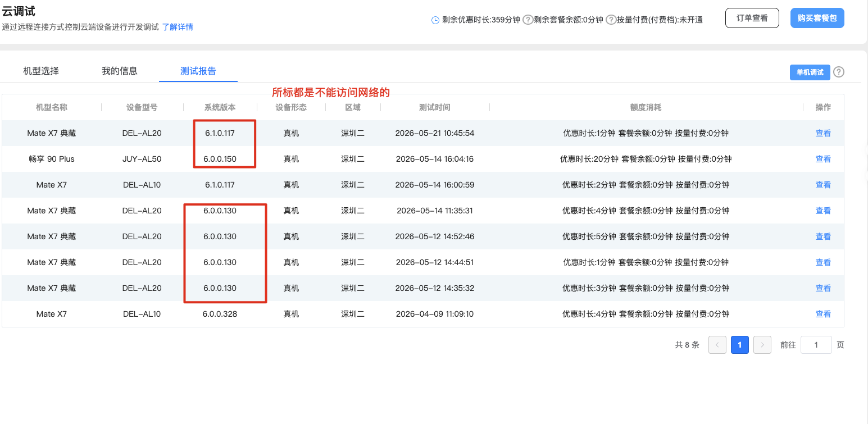Click 操作 column header
Screen dimensions: 868x424
(823, 107)
